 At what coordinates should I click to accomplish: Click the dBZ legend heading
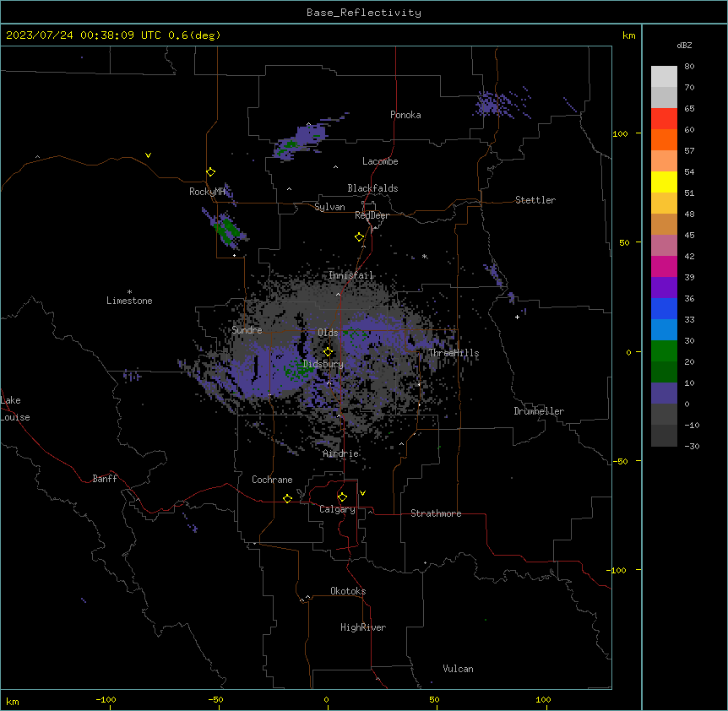coord(684,45)
